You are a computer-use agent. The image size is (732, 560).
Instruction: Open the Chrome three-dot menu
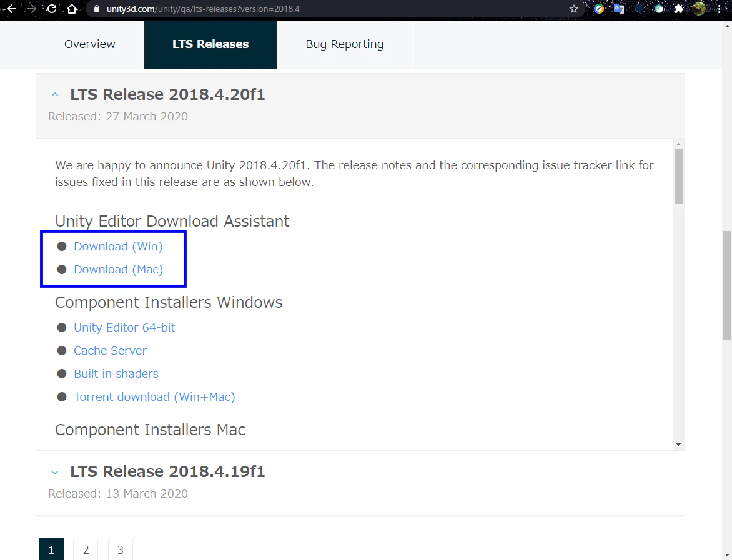(719, 8)
